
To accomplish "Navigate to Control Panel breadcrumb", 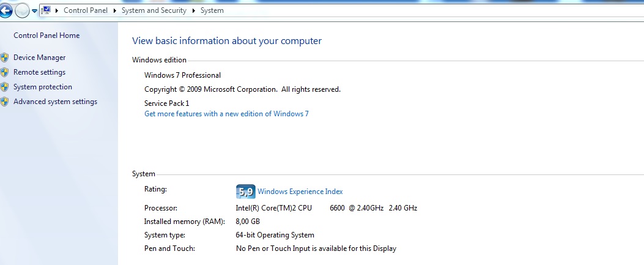I will pyautogui.click(x=86, y=10).
